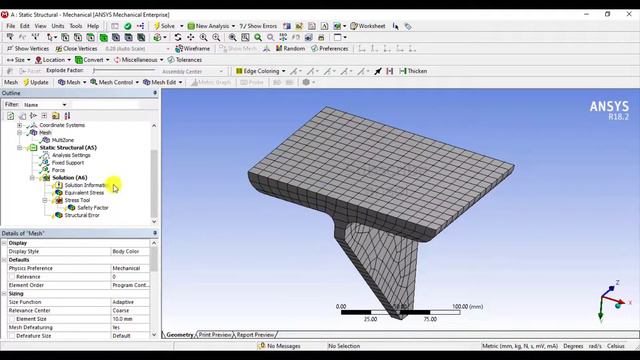Screen dimensions: 640x360
Task: Click the Body Color display style value
Action: 130,251
